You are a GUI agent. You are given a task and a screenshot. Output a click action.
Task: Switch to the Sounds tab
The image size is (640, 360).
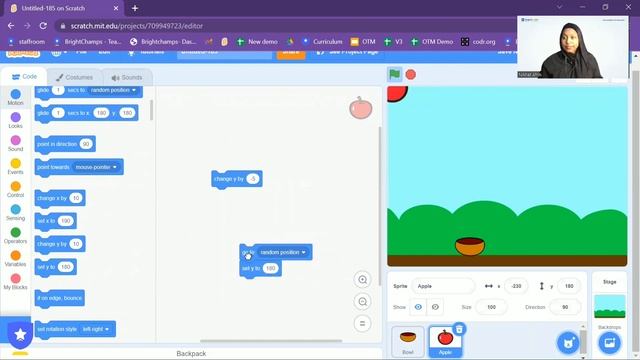tap(127, 77)
